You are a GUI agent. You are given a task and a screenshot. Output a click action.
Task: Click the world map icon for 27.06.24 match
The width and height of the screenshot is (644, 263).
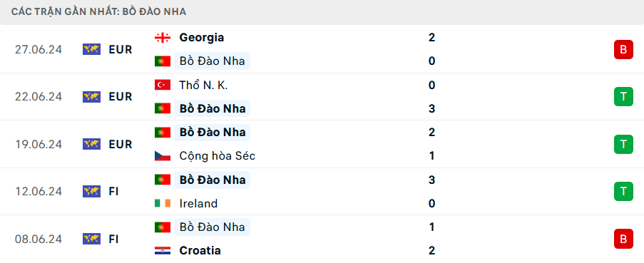[x=91, y=50]
